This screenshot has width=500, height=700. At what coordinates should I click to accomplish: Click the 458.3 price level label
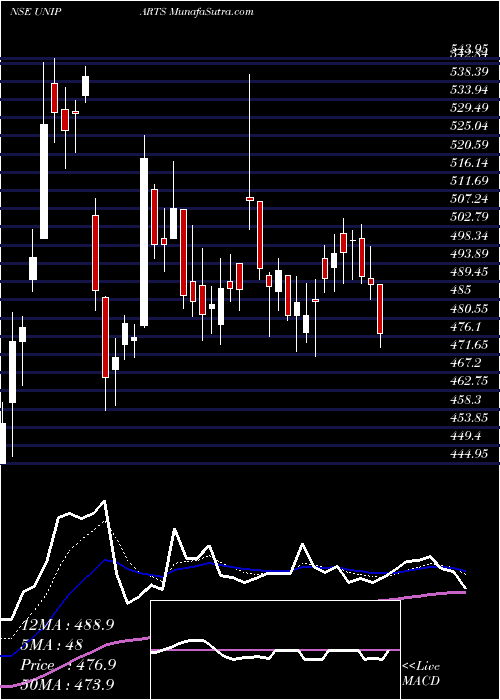pos(465,400)
